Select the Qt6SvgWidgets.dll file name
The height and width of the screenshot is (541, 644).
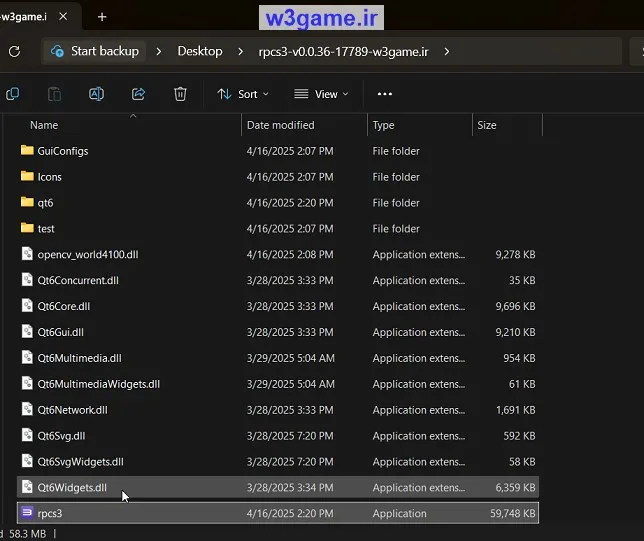tap(80, 462)
